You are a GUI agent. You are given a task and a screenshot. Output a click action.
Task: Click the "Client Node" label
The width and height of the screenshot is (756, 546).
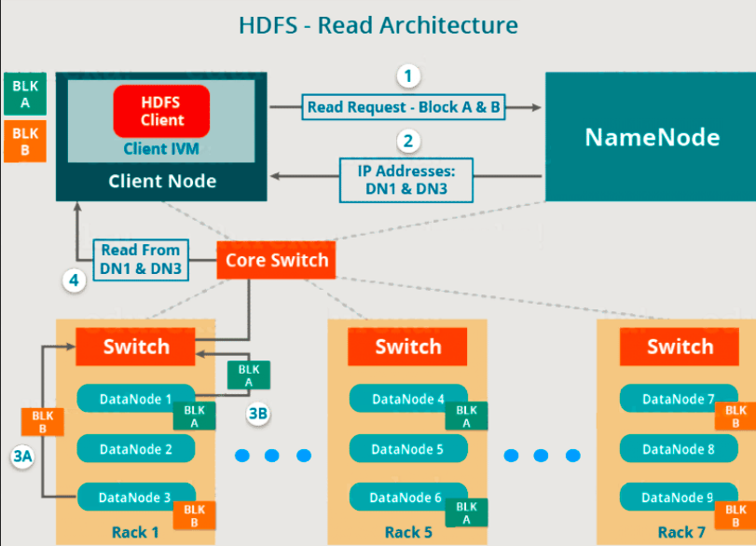(162, 181)
